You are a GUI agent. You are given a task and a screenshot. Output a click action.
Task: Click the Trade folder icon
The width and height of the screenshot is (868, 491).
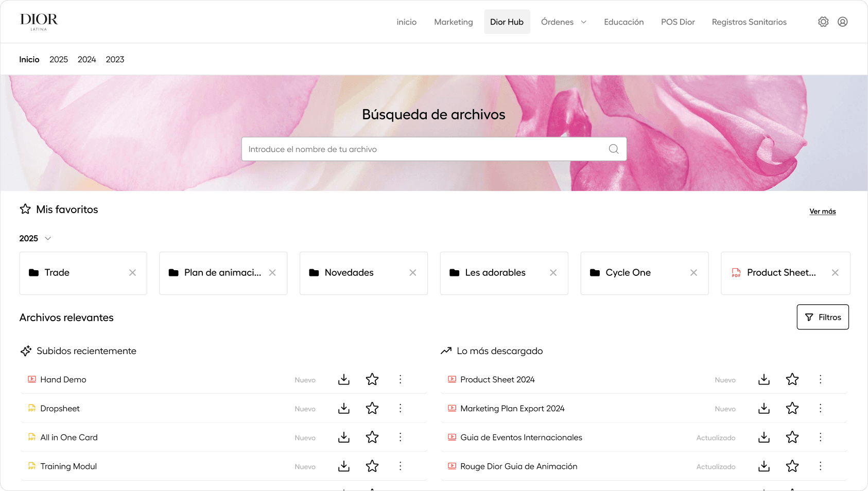point(34,273)
